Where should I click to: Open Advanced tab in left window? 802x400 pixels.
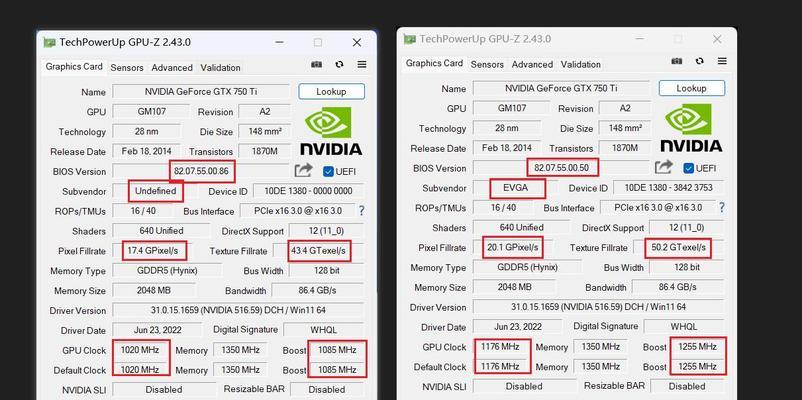(172, 68)
